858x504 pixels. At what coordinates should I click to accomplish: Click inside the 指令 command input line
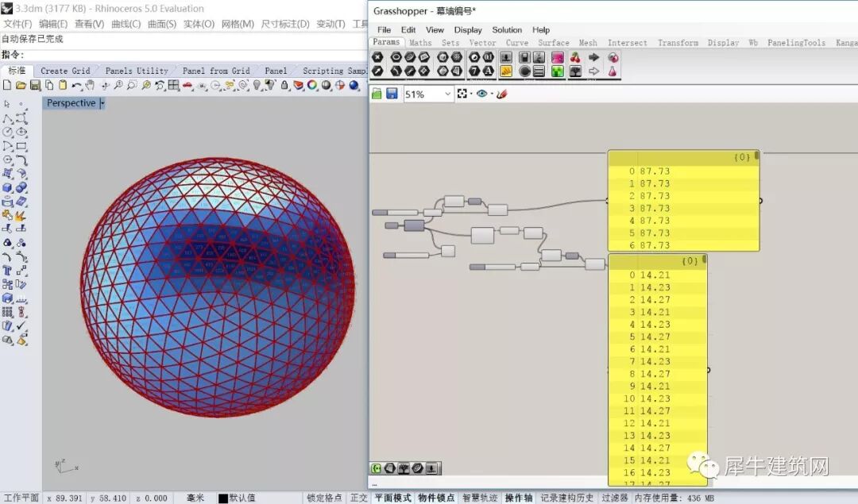195,55
